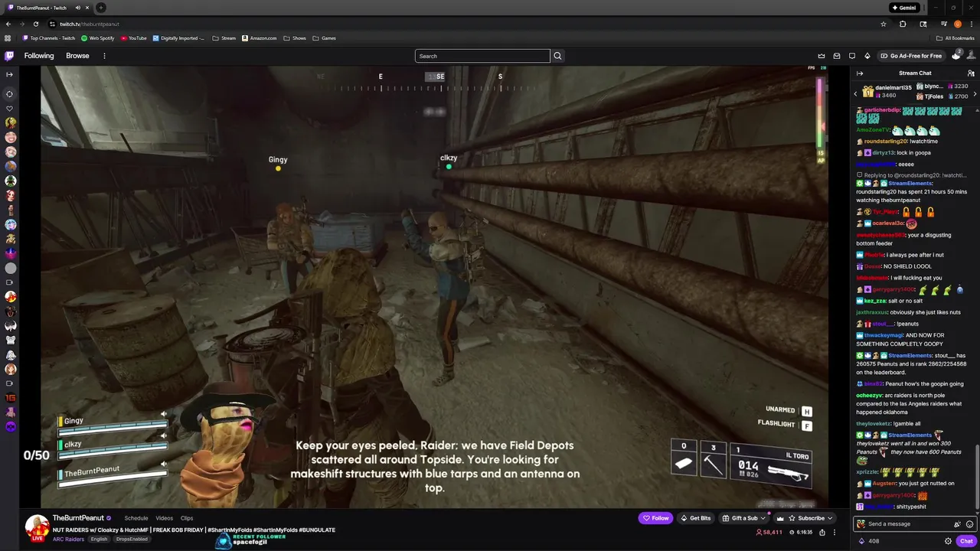Open the Chrome profile avatar

click(958, 24)
